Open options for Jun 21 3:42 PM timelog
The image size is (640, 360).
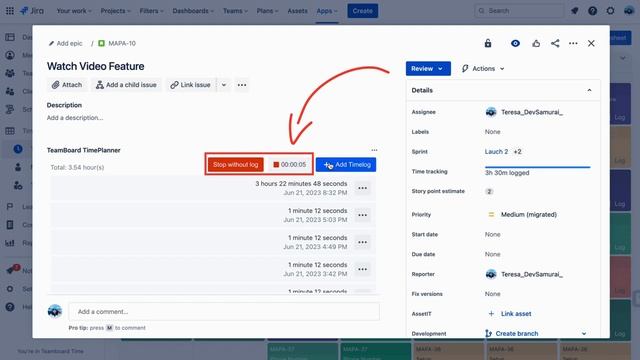[x=362, y=269]
